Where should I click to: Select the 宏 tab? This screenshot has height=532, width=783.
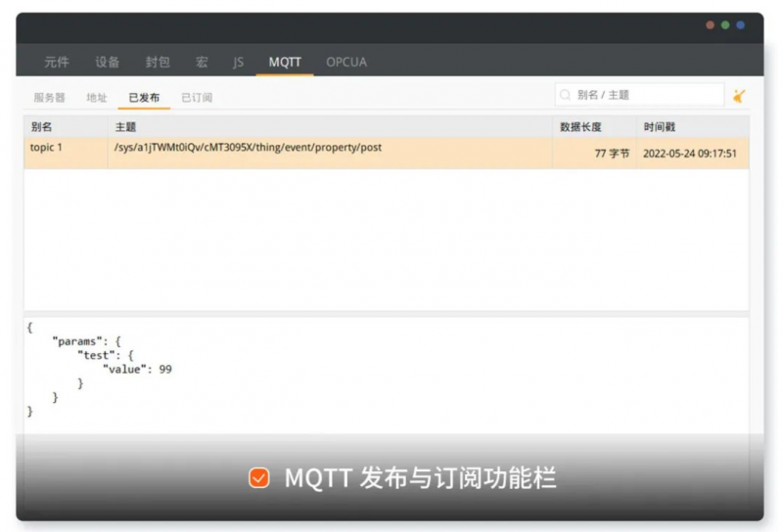(202, 62)
